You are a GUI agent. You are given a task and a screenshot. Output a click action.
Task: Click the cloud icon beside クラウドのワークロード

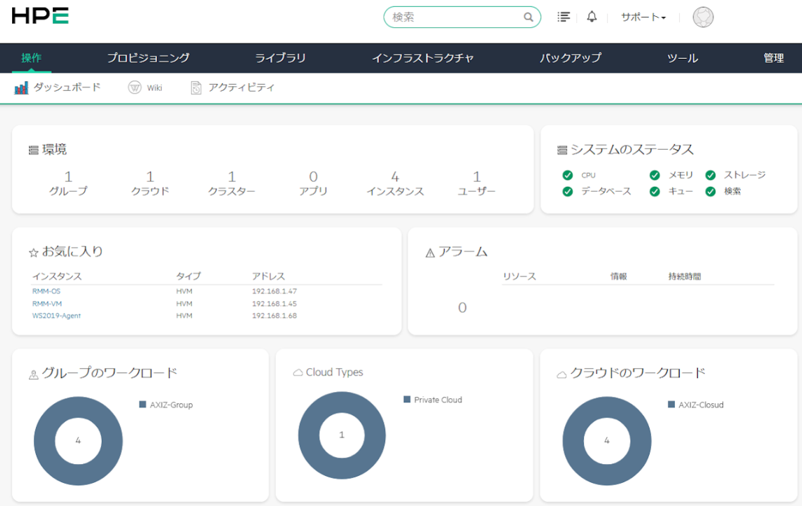click(562, 375)
